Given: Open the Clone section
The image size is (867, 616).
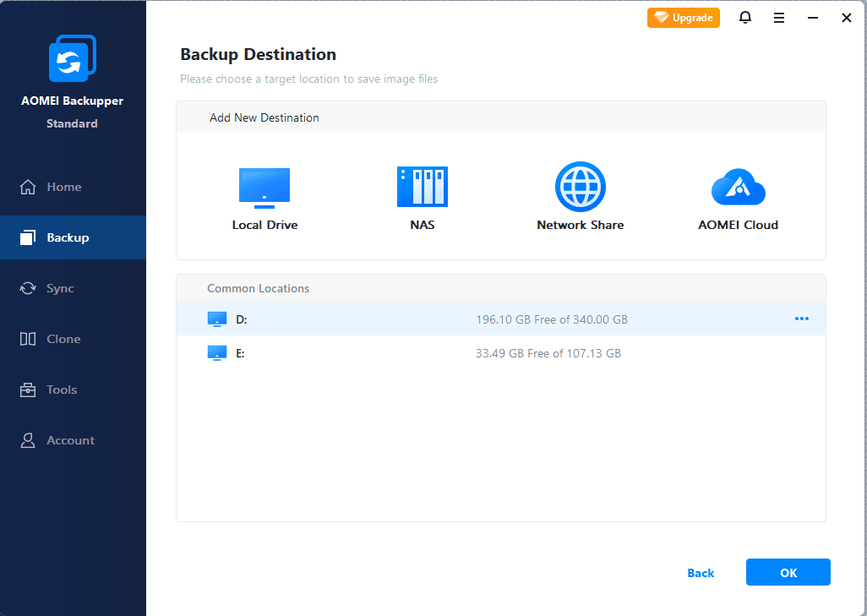Looking at the screenshot, I should click(63, 339).
